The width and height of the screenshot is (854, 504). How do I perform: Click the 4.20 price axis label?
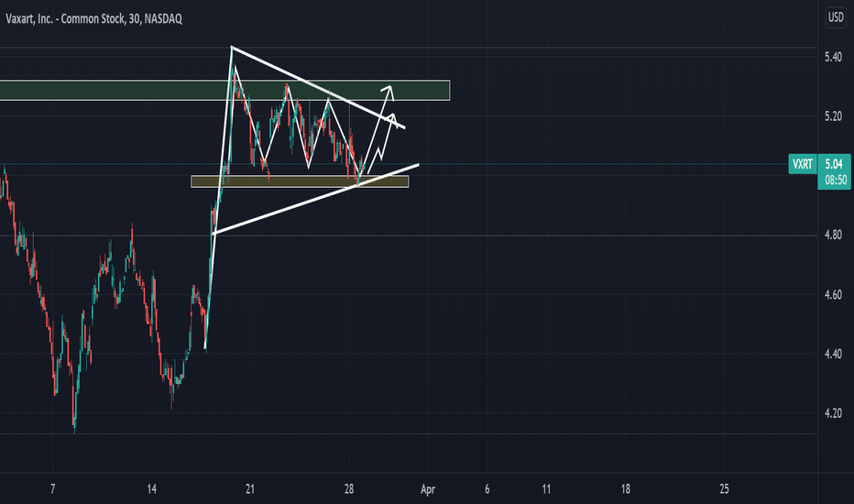(833, 413)
